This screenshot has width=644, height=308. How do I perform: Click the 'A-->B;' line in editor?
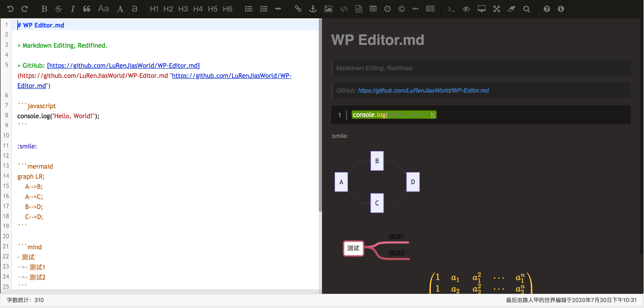point(34,187)
